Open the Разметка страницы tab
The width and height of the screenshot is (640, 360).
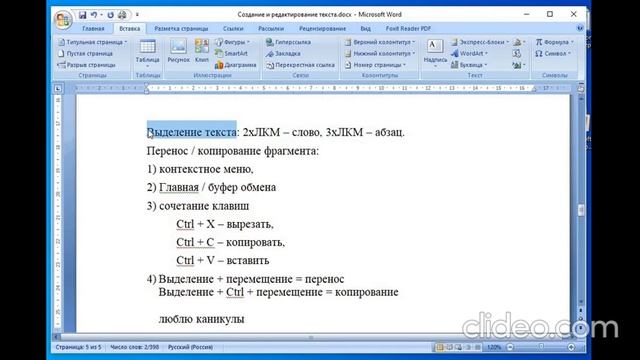tap(181, 29)
